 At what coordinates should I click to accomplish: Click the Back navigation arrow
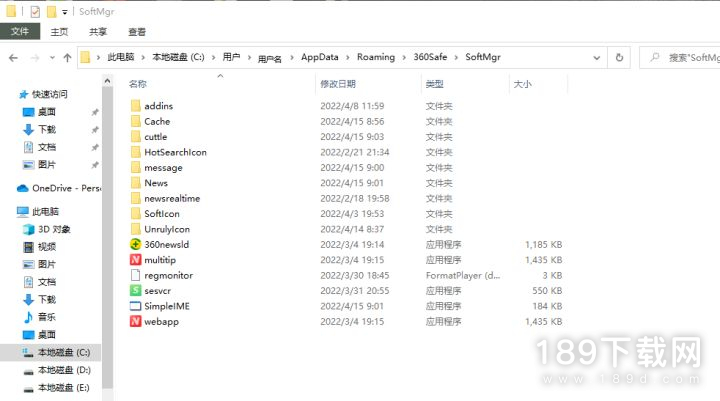click(13, 58)
